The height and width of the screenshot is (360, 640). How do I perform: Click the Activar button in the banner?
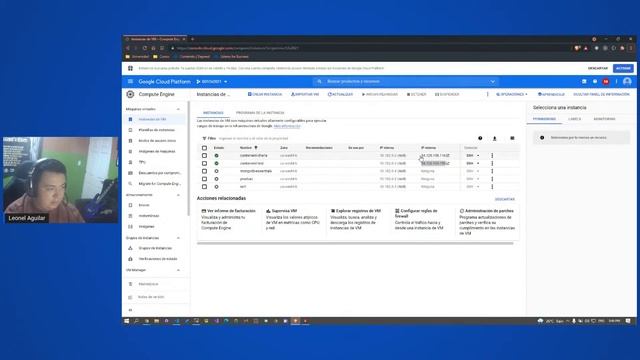tap(623, 68)
